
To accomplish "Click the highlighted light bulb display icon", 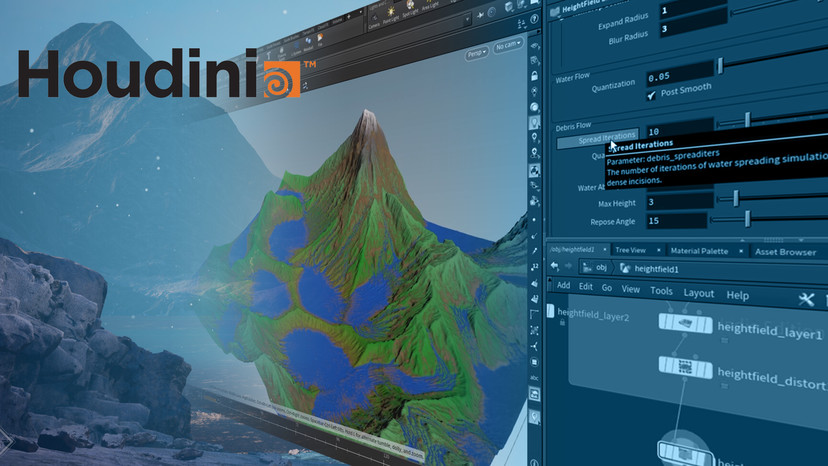I will 534,123.
